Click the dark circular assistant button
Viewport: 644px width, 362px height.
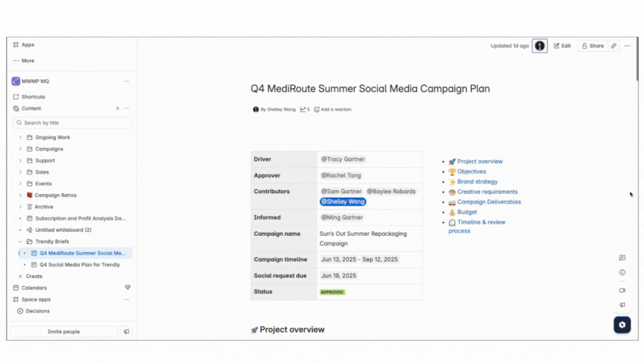(622, 325)
